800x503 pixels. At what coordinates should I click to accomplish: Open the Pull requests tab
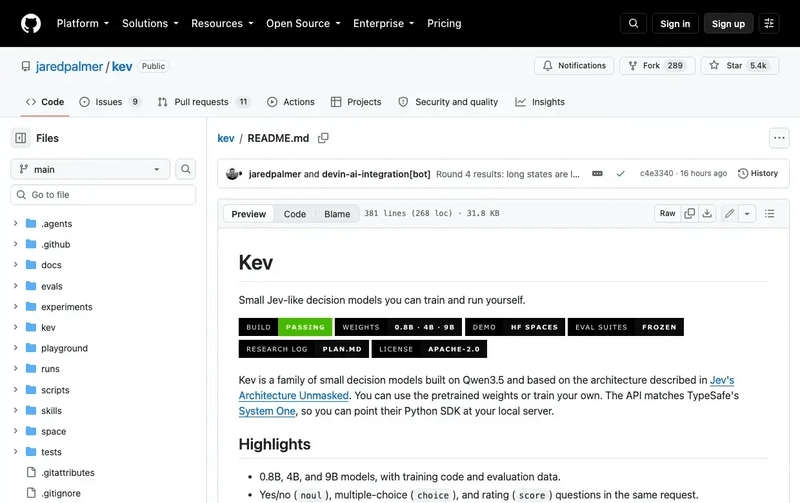[204, 102]
